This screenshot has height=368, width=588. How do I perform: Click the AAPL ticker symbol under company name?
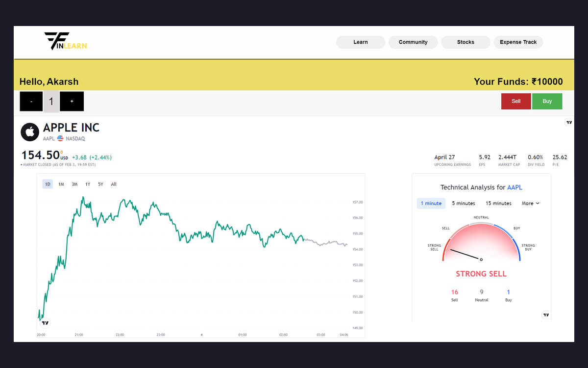tap(49, 139)
